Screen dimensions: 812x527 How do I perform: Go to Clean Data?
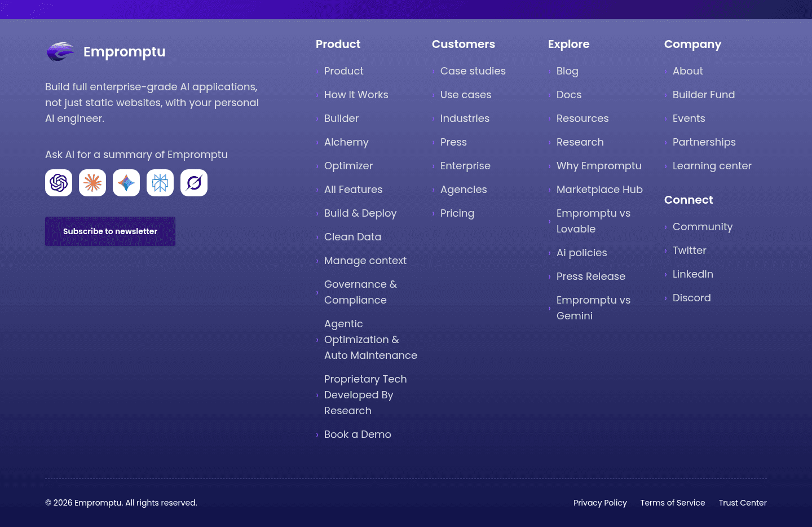(x=352, y=237)
